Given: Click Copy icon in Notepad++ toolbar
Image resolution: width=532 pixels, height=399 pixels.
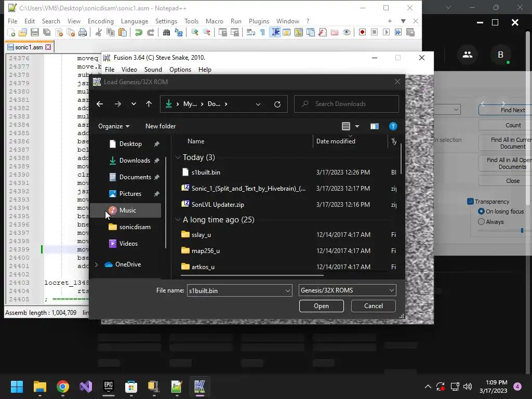Looking at the screenshot, I should [111, 32].
